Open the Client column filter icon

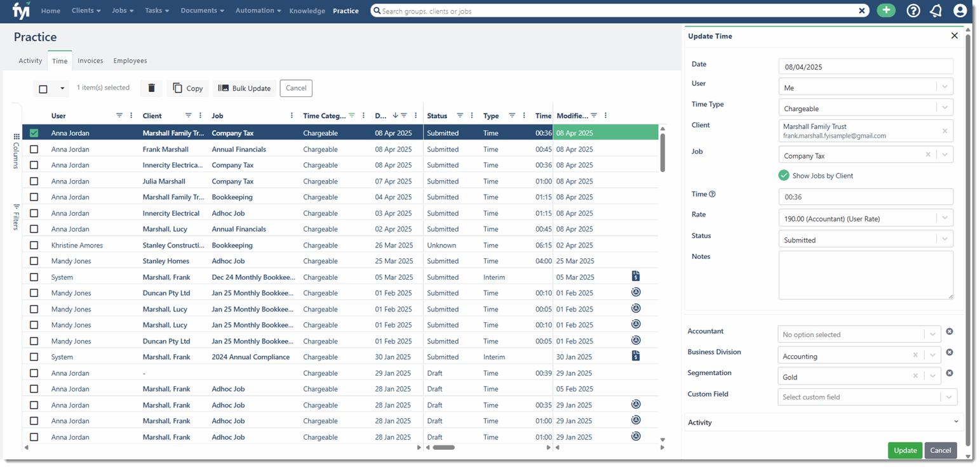(x=188, y=115)
